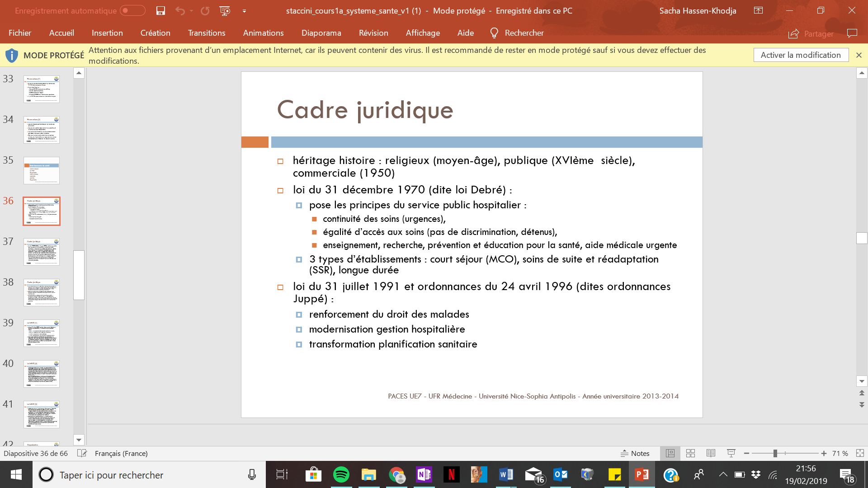
Task: Toggle Normal view button in status bar
Action: [x=670, y=453]
